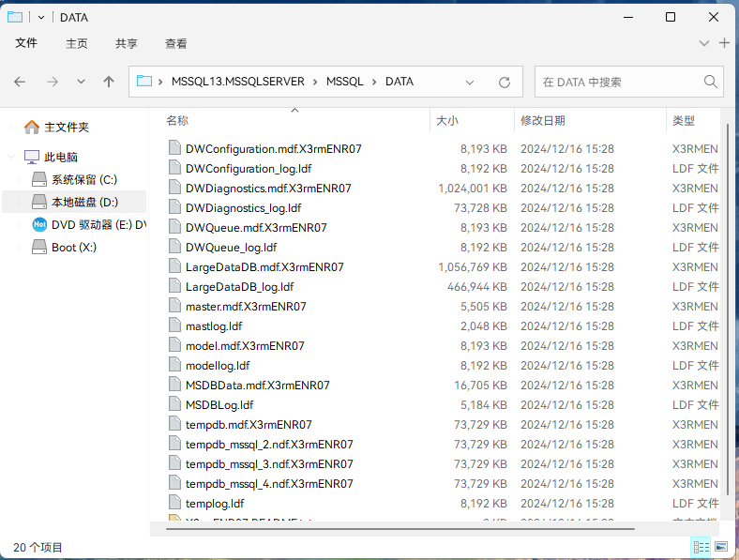The image size is (739, 560).
Task: Click the vertical scrollbar of file list
Action: 728,309
